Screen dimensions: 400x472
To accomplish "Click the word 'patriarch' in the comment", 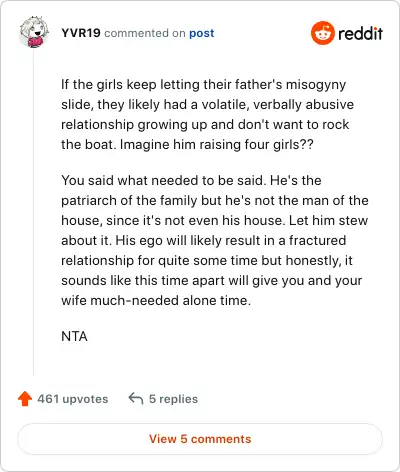I will click(x=86, y=201).
